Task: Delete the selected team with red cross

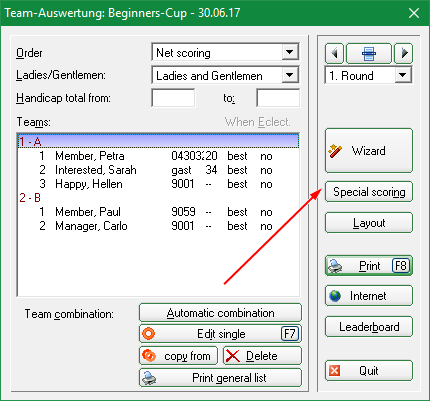Action: pos(262,356)
